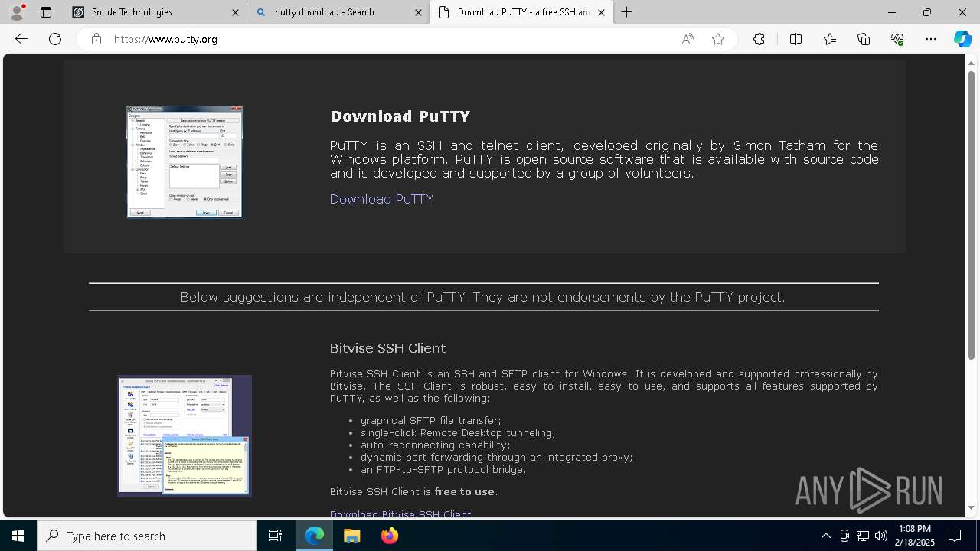Show hidden system tray icons

(x=825, y=536)
